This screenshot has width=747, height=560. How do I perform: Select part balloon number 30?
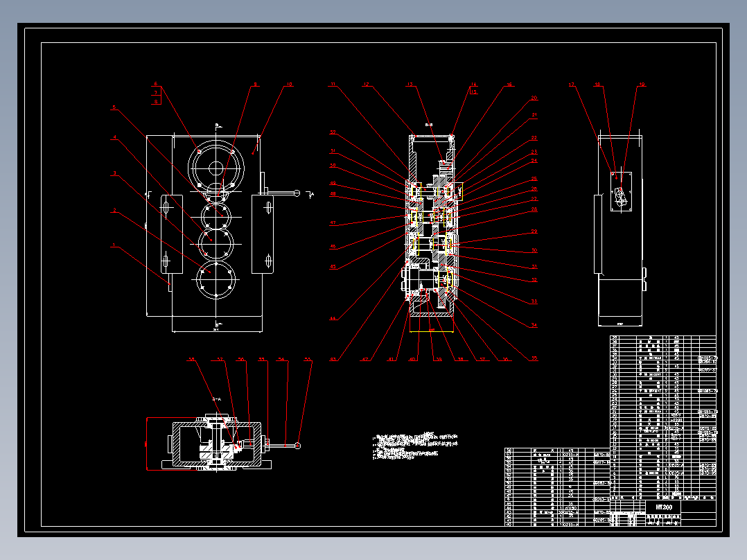click(x=534, y=250)
